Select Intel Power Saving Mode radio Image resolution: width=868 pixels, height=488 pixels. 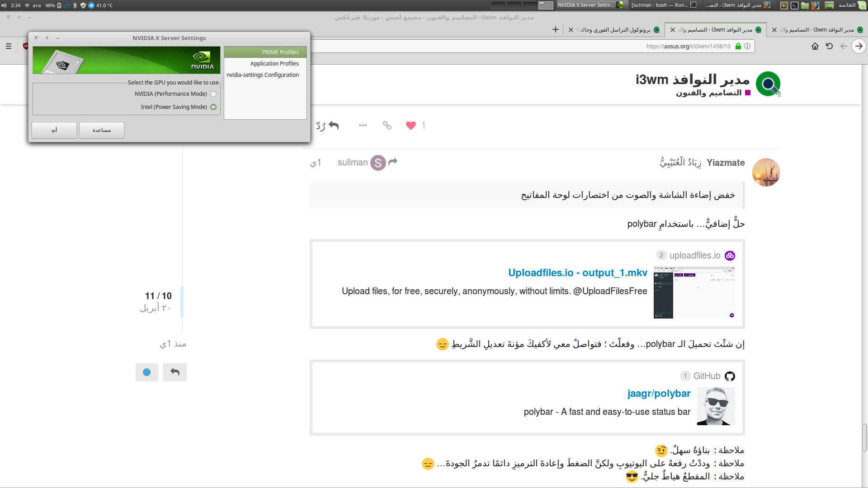click(213, 107)
